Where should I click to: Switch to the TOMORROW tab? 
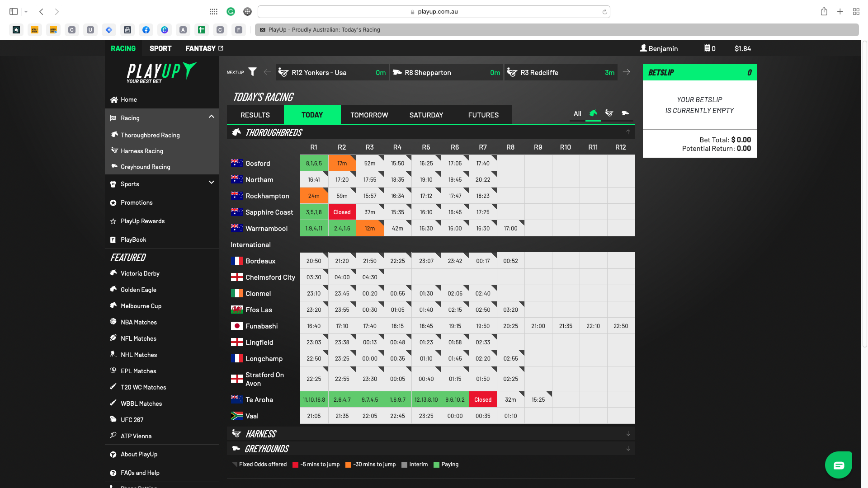(x=369, y=115)
